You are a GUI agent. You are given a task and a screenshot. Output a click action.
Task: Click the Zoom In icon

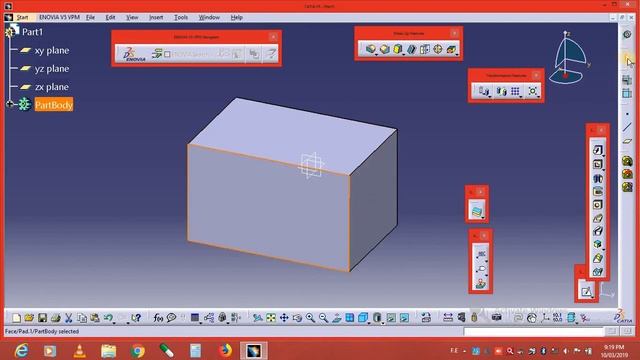point(310,318)
